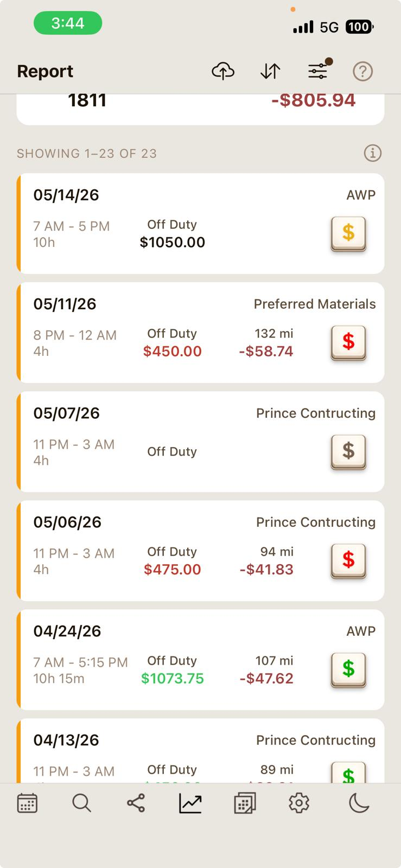Show info about the 23 entries shown
401x868 pixels.
[373, 154]
